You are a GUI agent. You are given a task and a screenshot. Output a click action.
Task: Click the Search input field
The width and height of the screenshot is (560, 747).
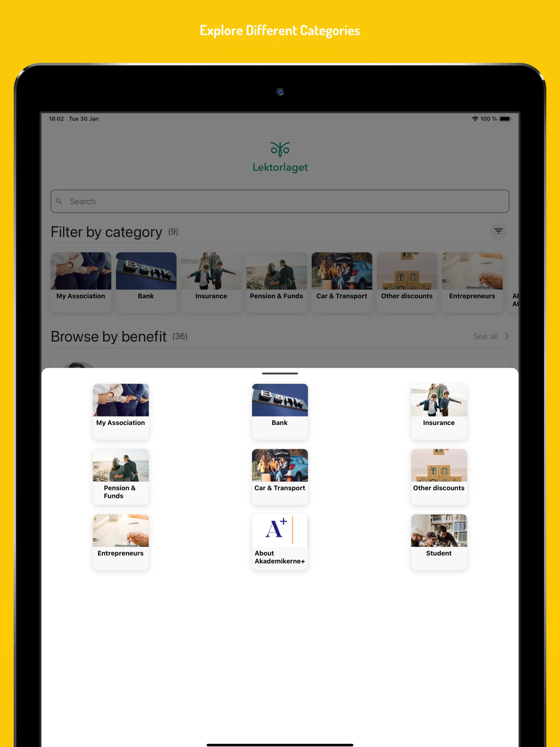(x=279, y=201)
